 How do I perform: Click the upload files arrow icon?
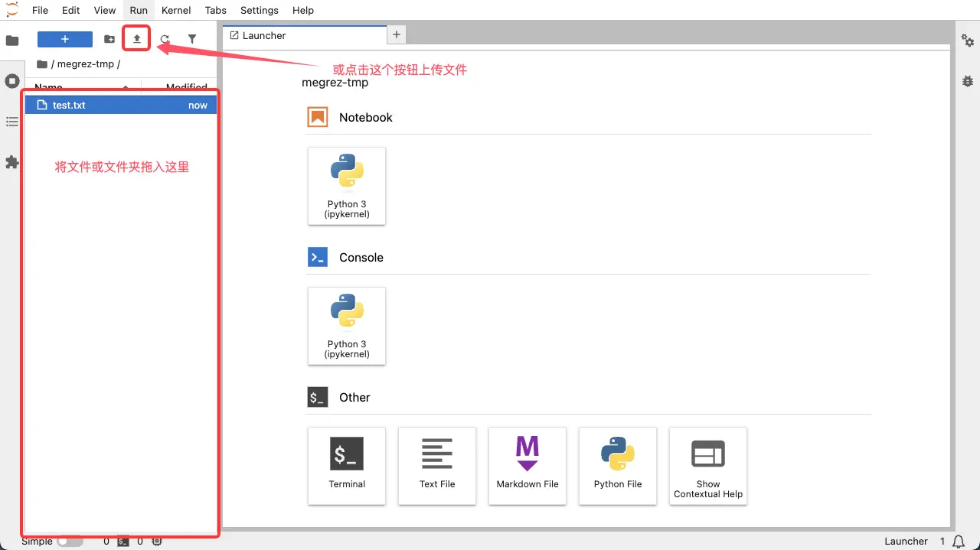pos(136,37)
